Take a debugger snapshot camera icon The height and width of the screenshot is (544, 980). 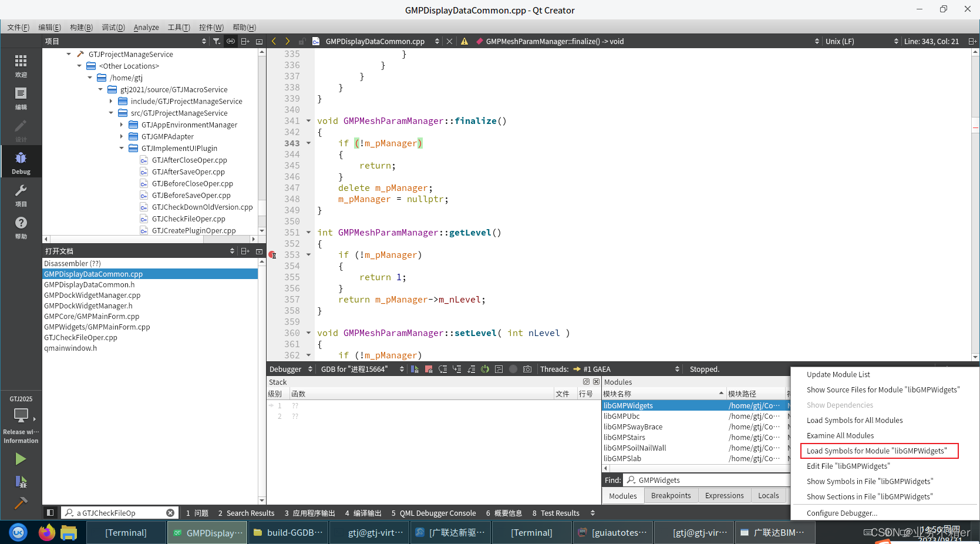527,369
